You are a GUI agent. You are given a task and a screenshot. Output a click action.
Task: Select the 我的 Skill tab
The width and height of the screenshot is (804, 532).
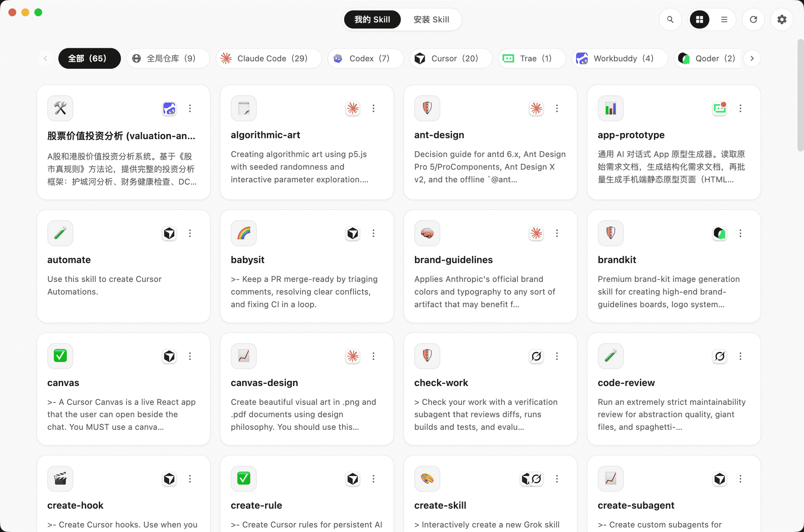pos(372,19)
